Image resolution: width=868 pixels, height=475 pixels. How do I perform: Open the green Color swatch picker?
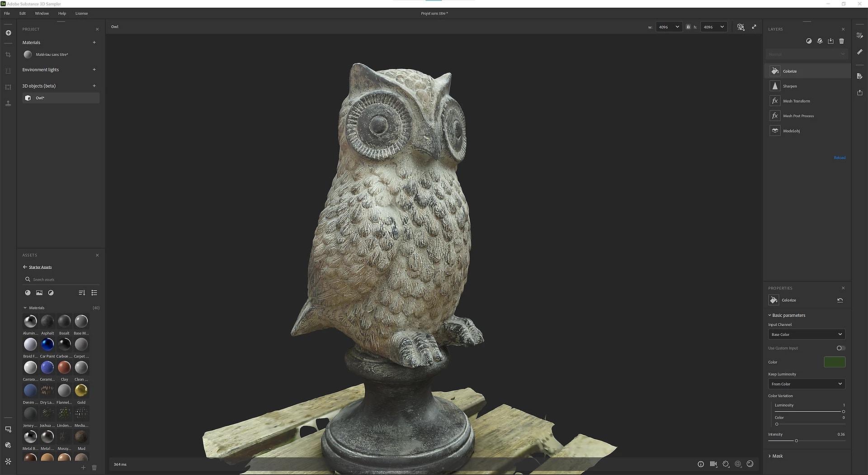pos(835,362)
